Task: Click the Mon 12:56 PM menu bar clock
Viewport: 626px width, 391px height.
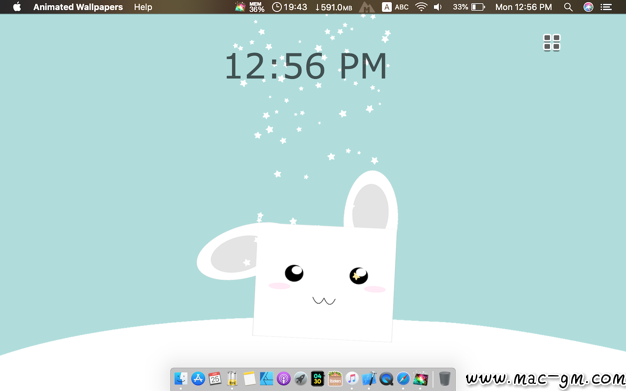Action: [523, 7]
